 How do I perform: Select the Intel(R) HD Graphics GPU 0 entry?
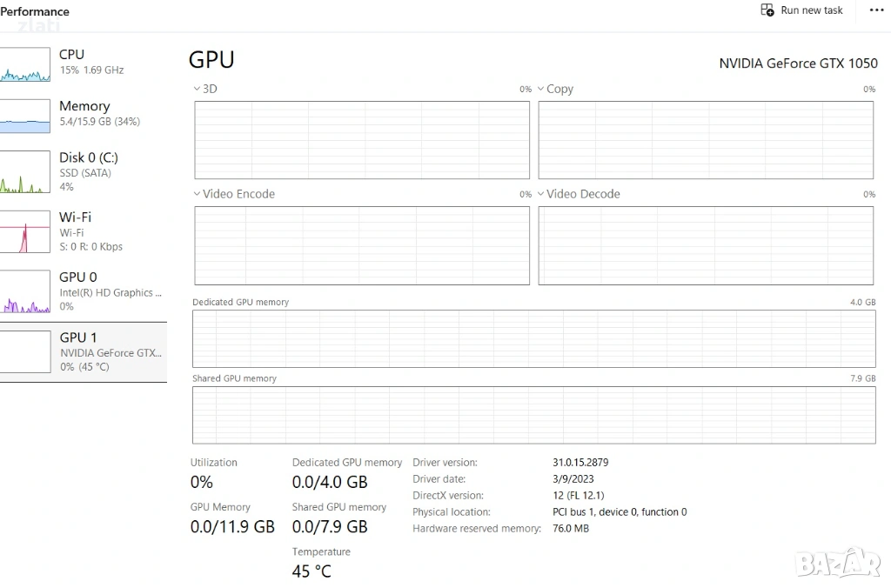pyautogui.click(x=110, y=293)
